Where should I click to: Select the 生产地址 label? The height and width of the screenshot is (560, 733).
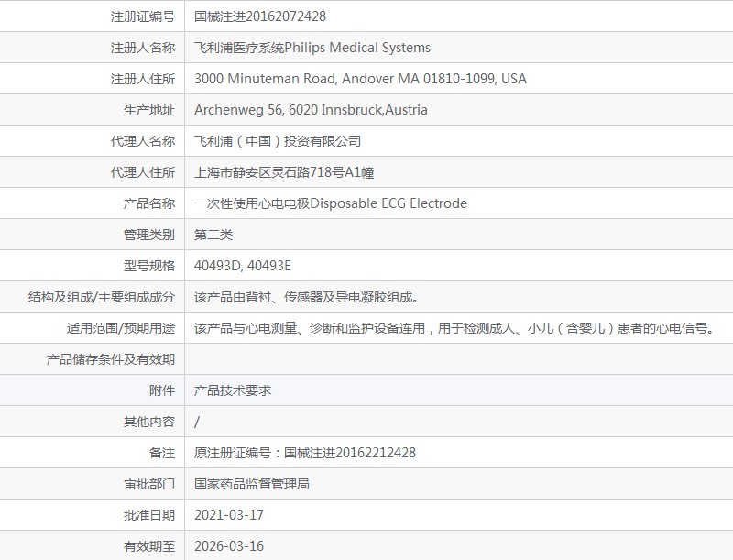(x=149, y=110)
